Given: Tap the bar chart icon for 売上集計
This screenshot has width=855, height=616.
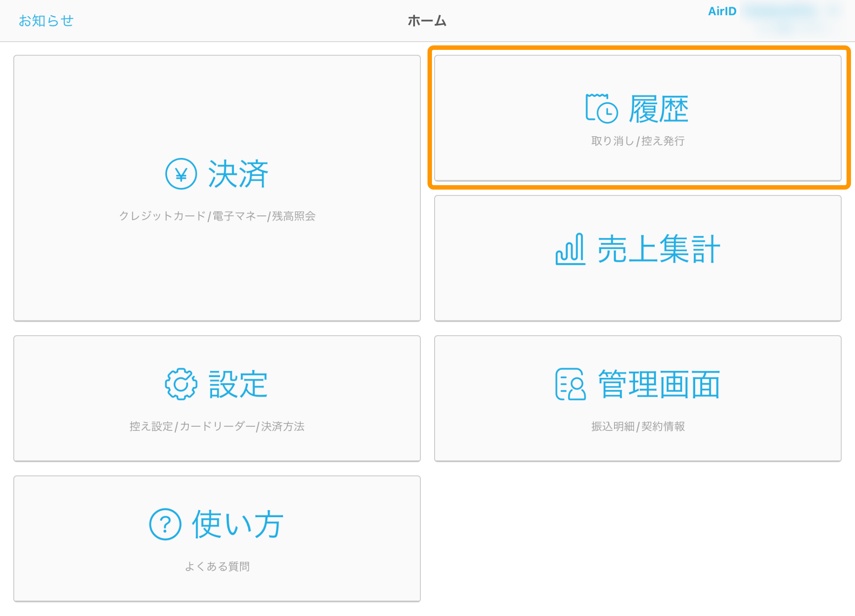Looking at the screenshot, I should coord(570,249).
